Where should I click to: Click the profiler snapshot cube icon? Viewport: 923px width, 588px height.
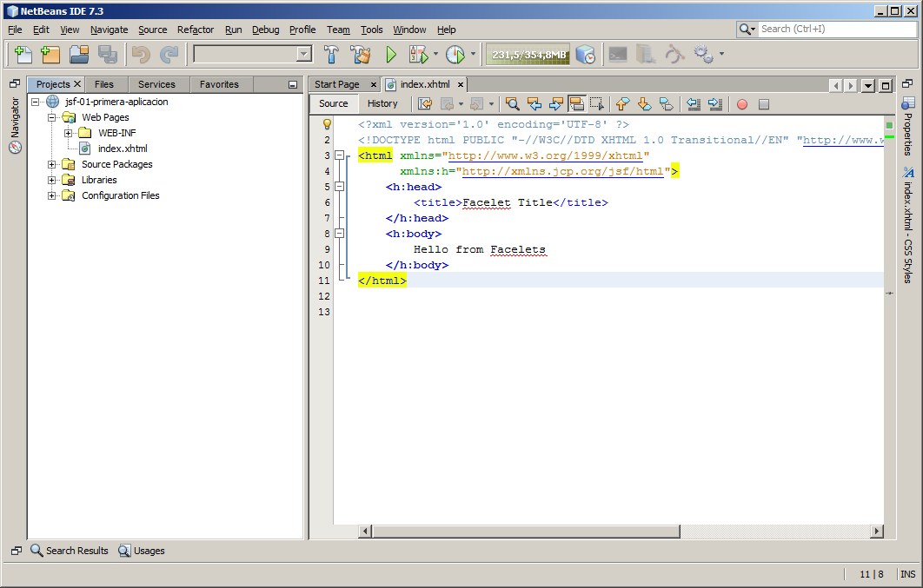pos(585,55)
